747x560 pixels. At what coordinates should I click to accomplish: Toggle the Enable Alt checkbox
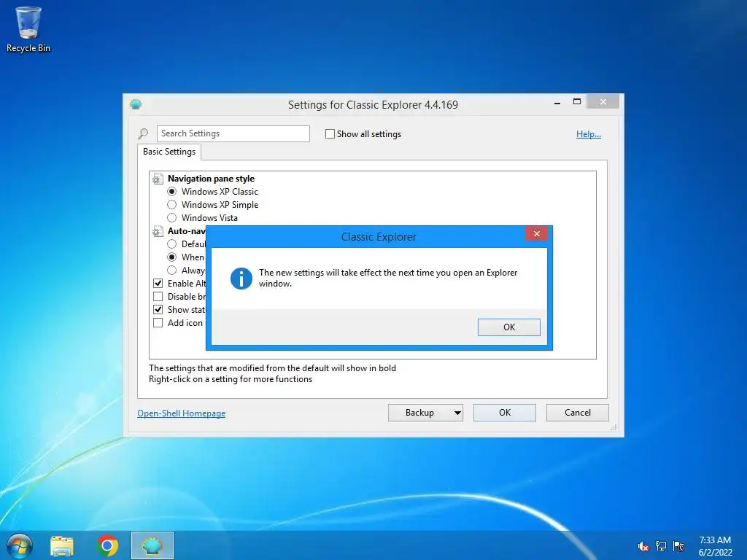[158, 284]
